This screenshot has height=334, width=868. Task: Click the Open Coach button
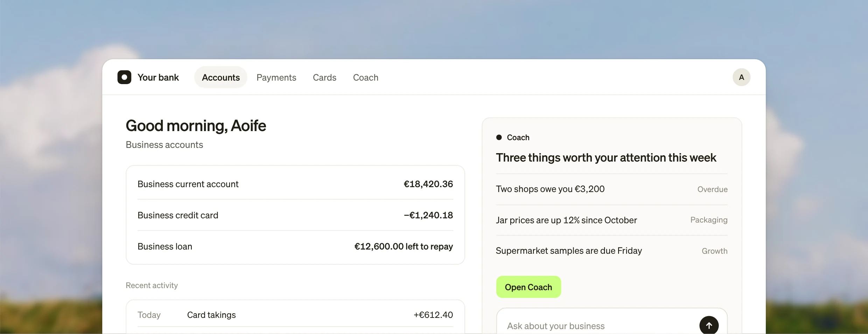click(528, 287)
